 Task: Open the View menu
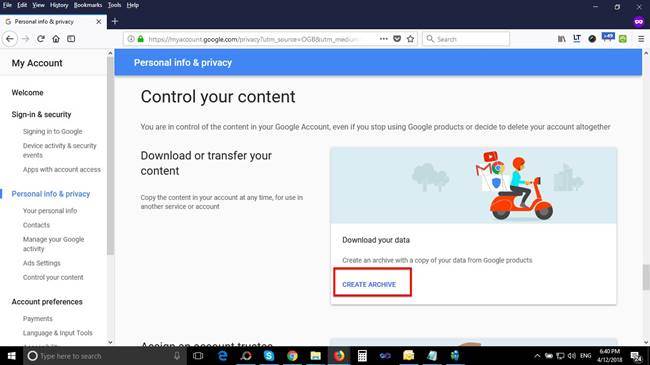pos(39,5)
